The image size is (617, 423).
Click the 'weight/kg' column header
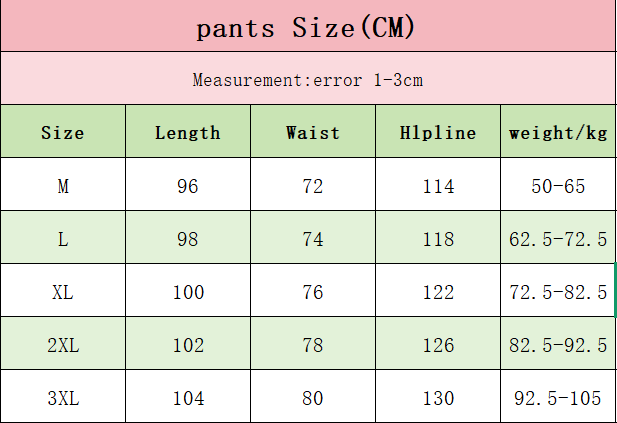(x=558, y=131)
